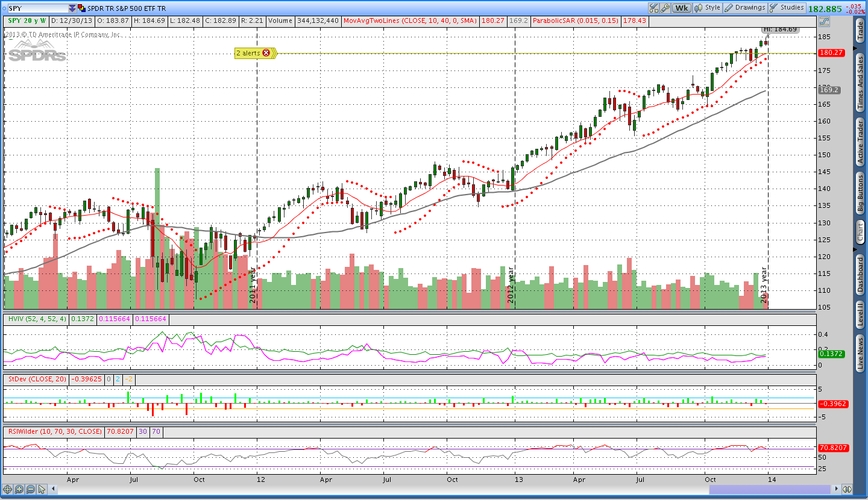This screenshot has width=868, height=500.
Task: Click the HVIV (52, 4, 52, 4) study label
Action: pos(36,319)
